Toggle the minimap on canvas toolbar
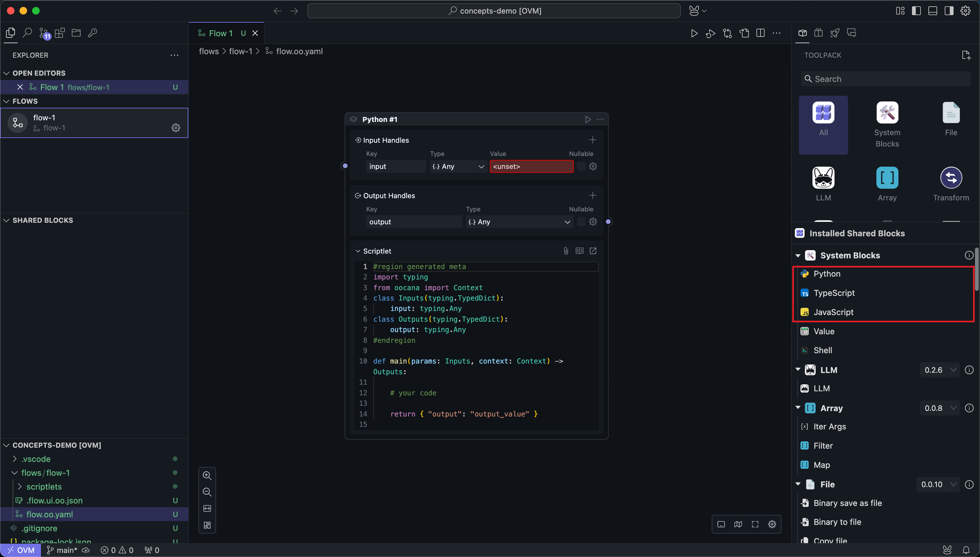The height and width of the screenshot is (557, 980). [738, 524]
